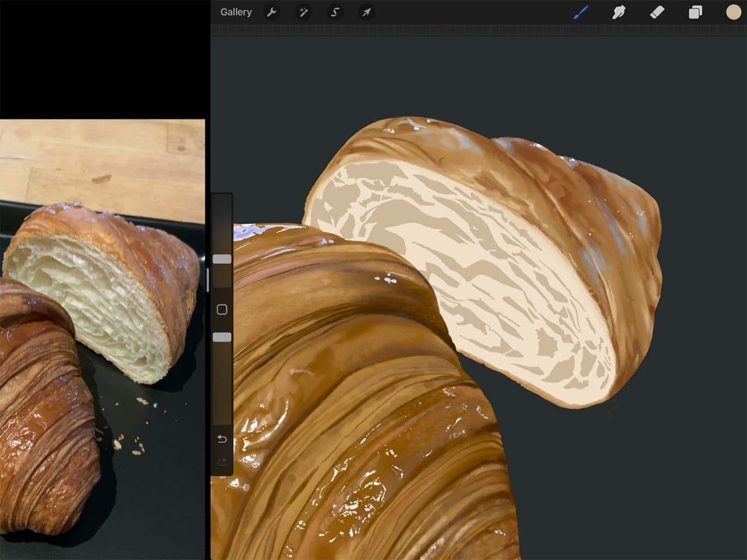Screen dimensions: 747x560
Task: Tap the Redo arrow on the sidebar
Action: point(221,462)
